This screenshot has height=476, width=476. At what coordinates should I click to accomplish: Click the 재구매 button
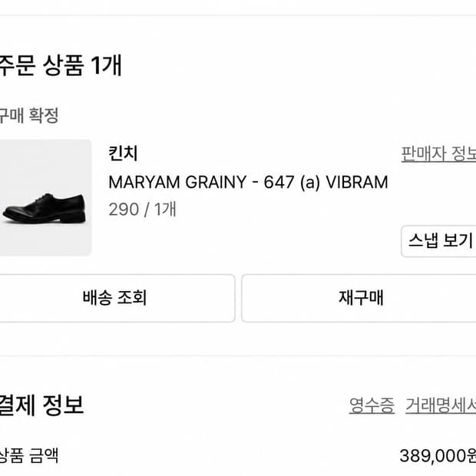359,298
